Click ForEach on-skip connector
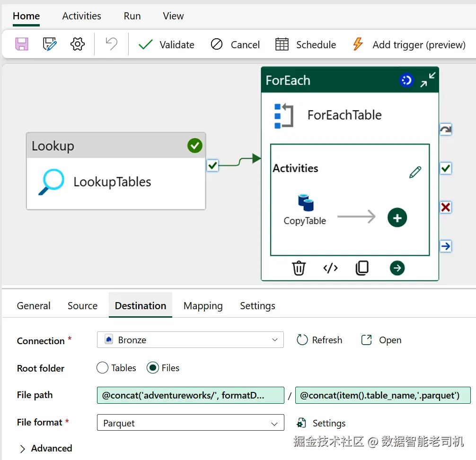Image resolution: width=476 pixels, height=460 pixels. click(x=446, y=130)
